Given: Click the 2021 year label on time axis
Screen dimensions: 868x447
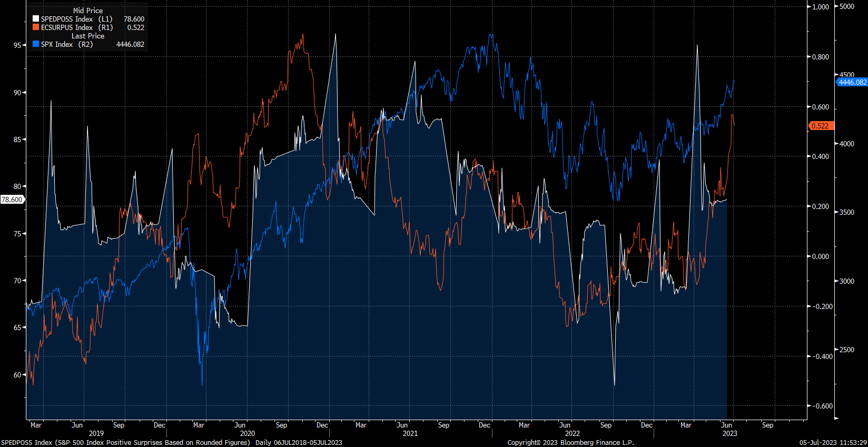Looking at the screenshot, I should (x=410, y=433).
